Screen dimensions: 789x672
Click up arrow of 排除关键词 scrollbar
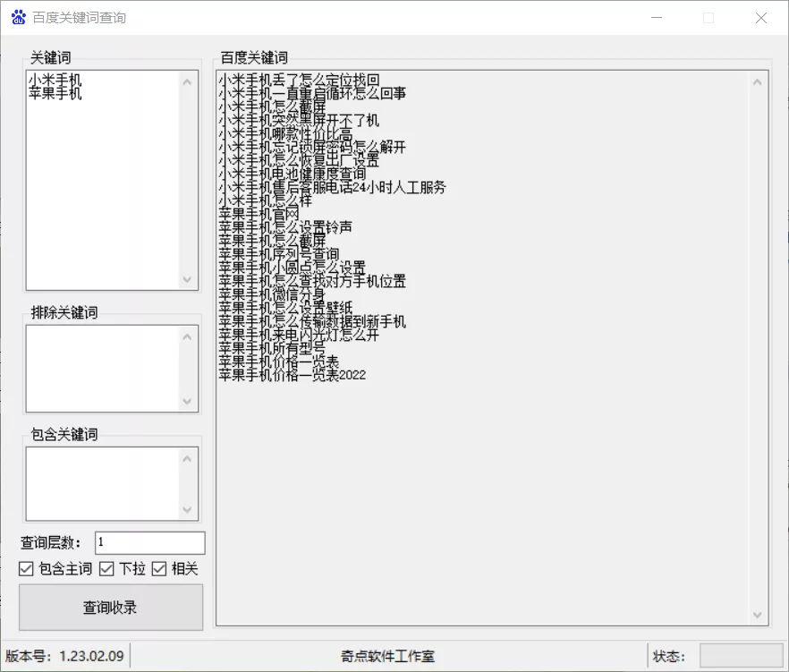[x=187, y=336]
